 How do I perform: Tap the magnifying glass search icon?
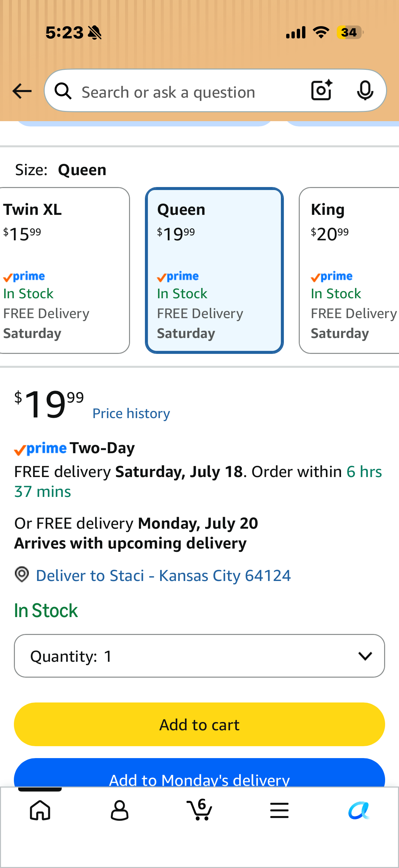pos(63,91)
